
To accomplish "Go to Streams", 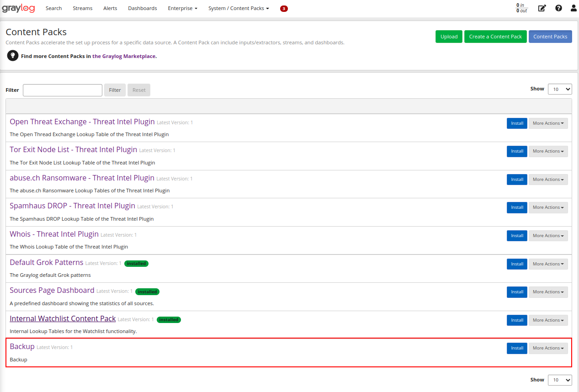I will pyautogui.click(x=83, y=8).
